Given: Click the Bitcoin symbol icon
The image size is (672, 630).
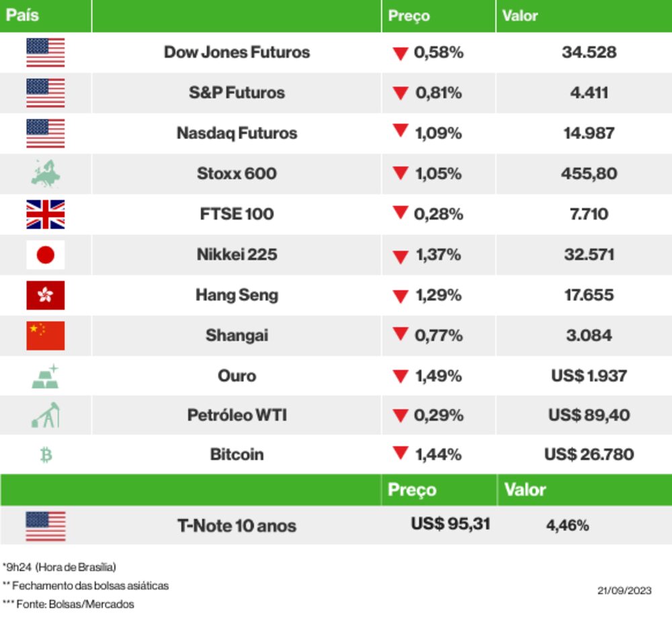Looking at the screenshot, I should [x=46, y=455].
